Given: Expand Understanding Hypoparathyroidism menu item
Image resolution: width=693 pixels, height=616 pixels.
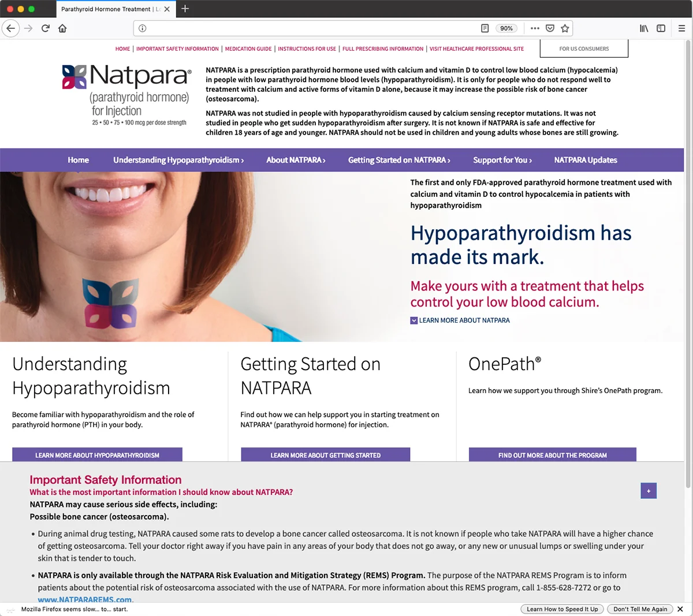Looking at the screenshot, I should (178, 160).
